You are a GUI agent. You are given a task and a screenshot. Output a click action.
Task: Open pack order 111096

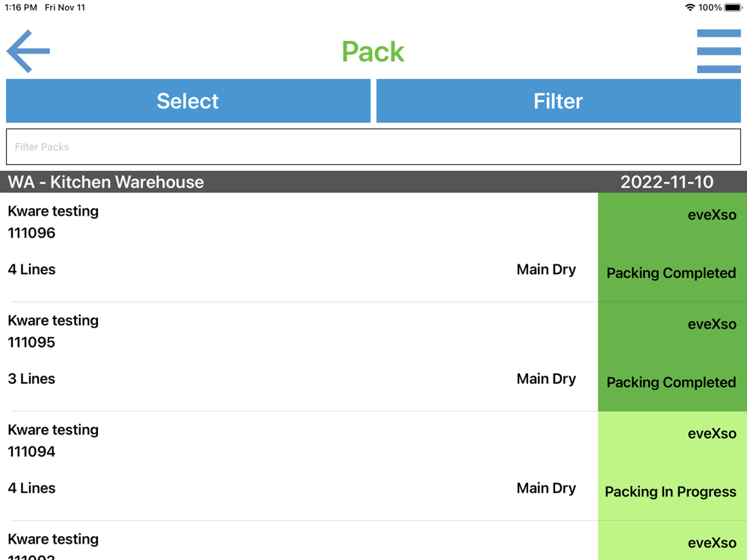click(x=31, y=233)
